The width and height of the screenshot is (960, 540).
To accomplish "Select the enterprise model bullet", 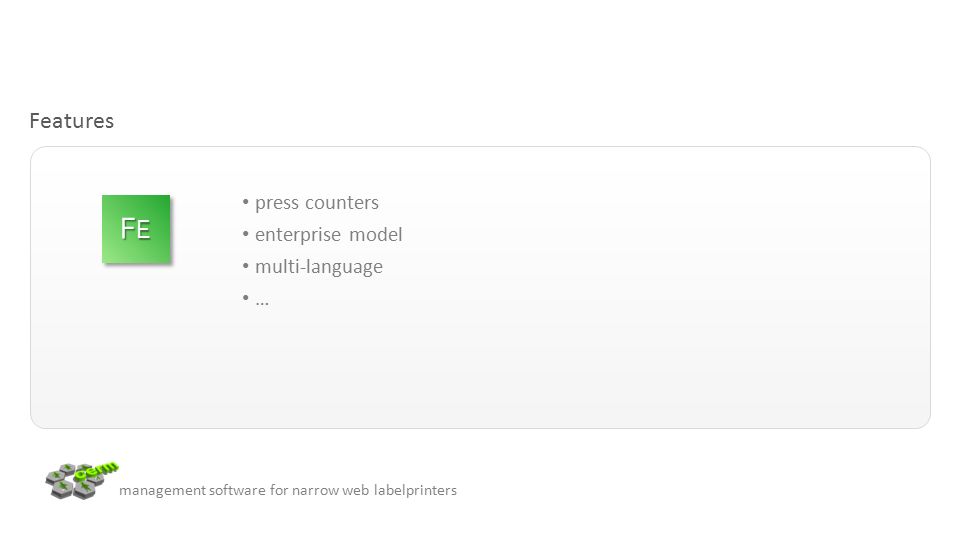I will click(x=322, y=234).
